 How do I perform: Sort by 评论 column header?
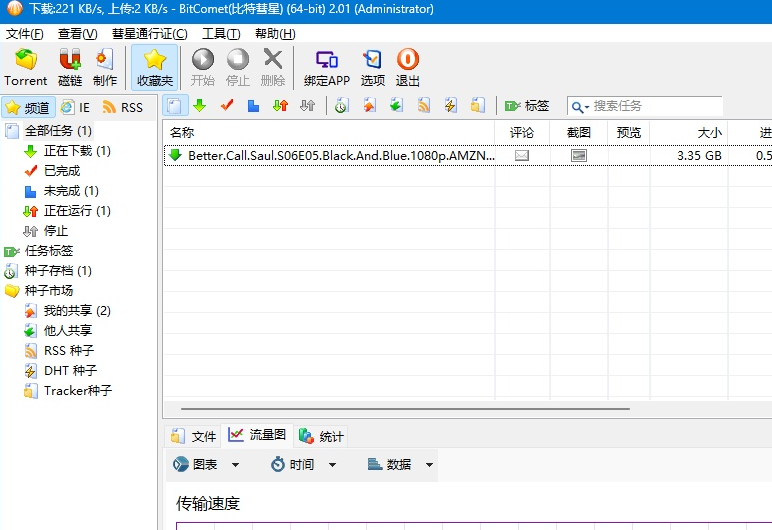[x=522, y=132]
